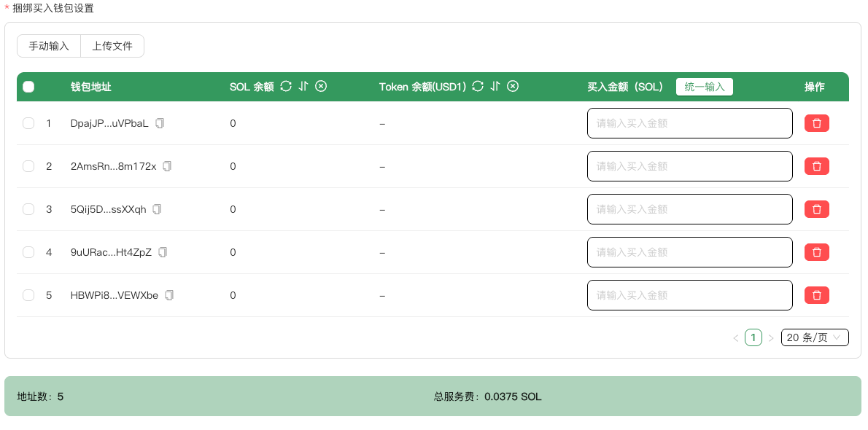
Task: Delete wallet row 3 with trash button
Action: click(x=816, y=209)
